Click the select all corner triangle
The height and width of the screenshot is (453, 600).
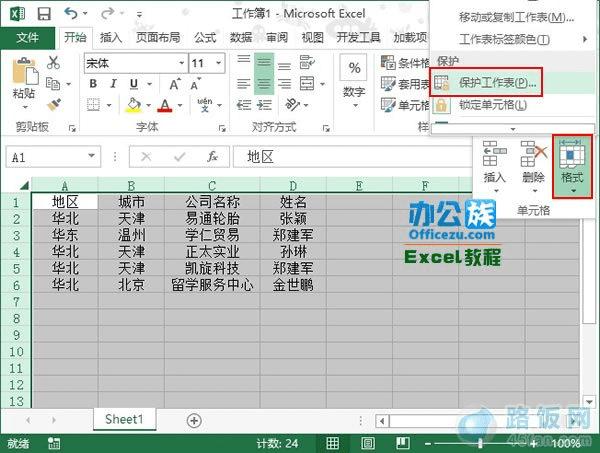[24, 186]
